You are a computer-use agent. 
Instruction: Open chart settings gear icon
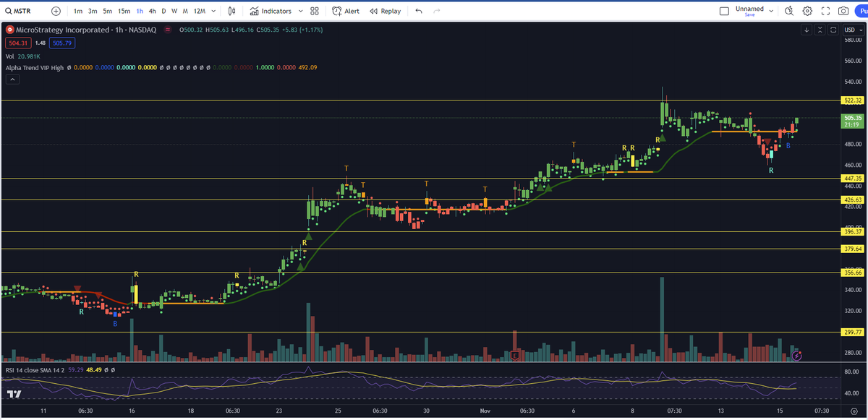(x=807, y=11)
